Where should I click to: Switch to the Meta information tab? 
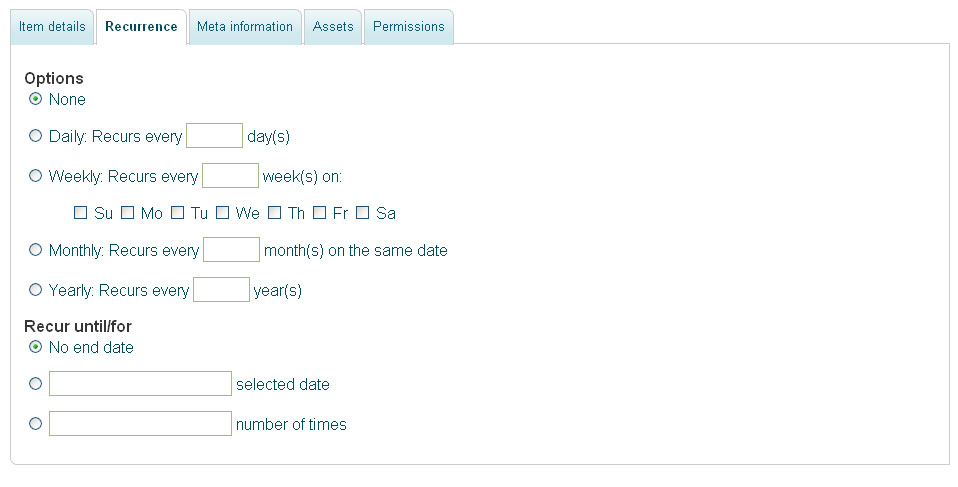[245, 27]
